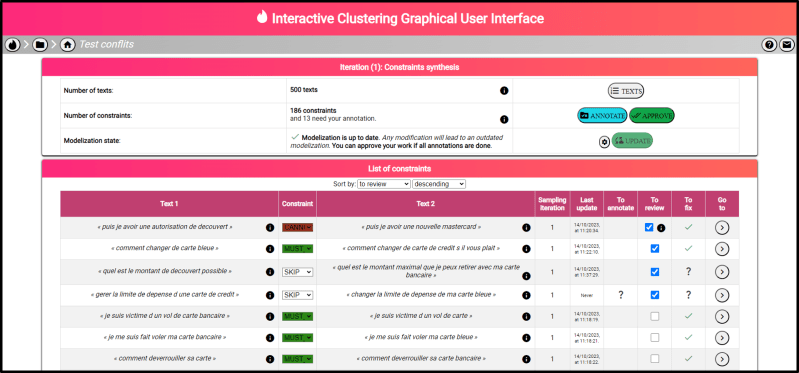
Task: Show info for 'je me suis fait voler ma carte bancaire'
Action: click(270, 338)
